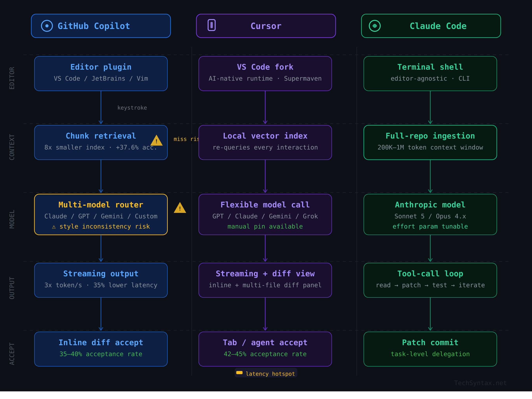Click small warning glyph before style inconsistency
Screen dimensions: 532x399
[54, 227]
